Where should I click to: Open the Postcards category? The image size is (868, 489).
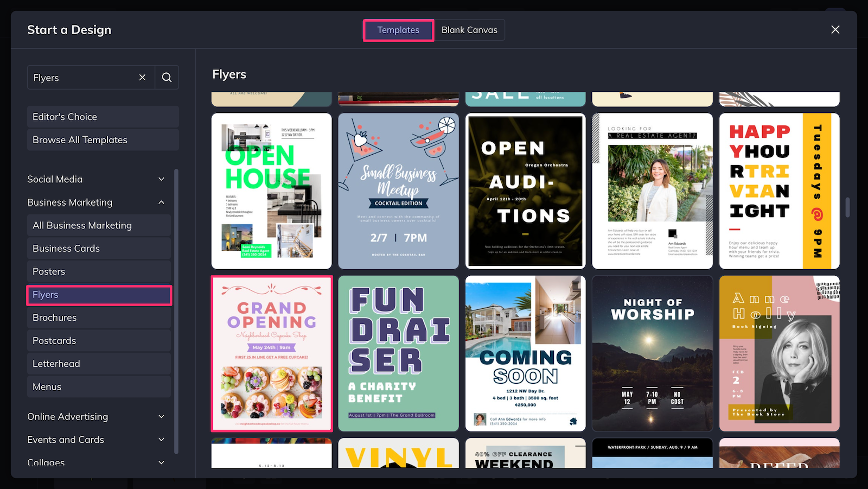[99, 340]
